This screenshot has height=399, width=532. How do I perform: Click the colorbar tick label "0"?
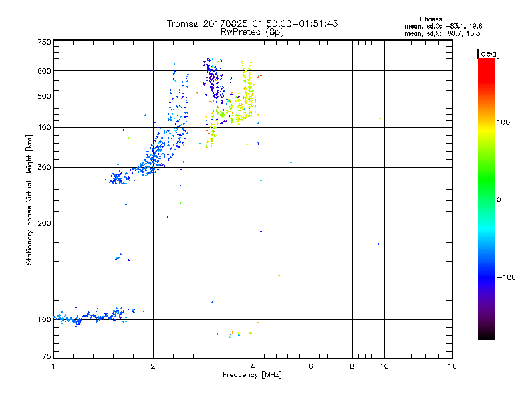(499, 200)
